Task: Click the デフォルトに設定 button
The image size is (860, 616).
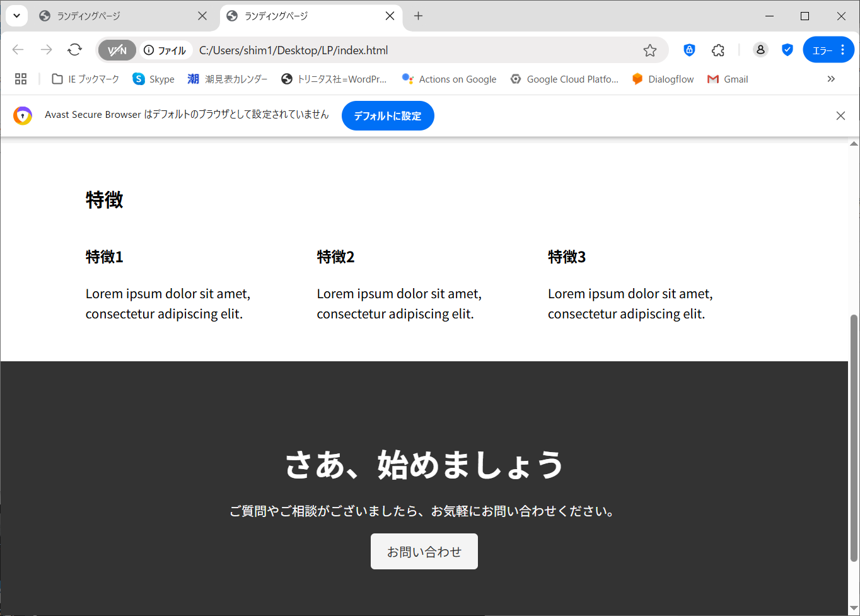Action: 388,116
